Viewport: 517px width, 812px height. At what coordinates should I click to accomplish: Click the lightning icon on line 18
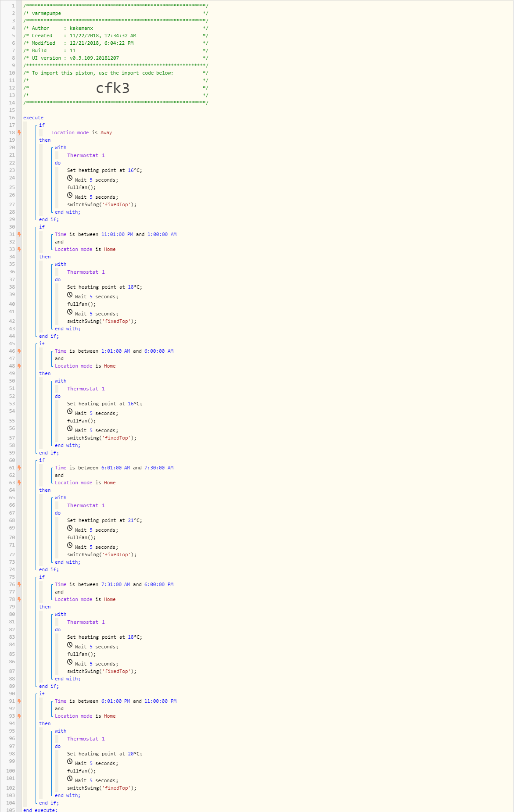click(19, 132)
